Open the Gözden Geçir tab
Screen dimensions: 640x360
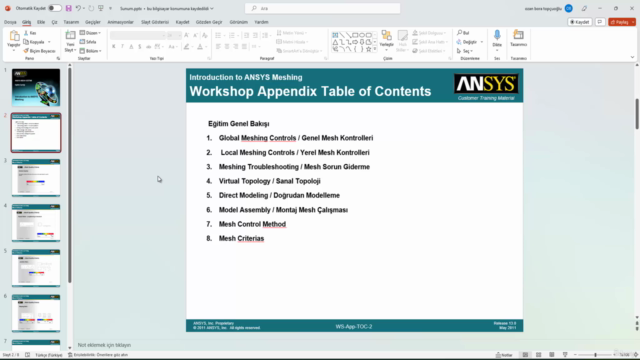coord(209,22)
